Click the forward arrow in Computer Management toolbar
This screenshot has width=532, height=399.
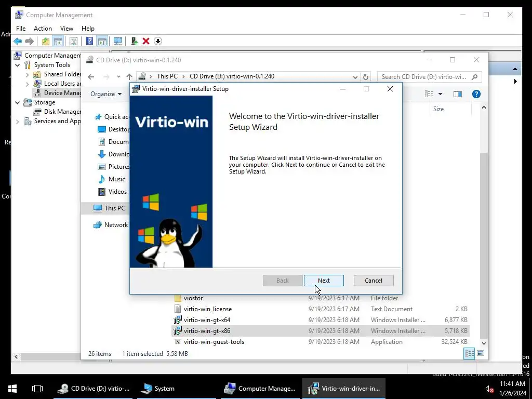tap(30, 42)
